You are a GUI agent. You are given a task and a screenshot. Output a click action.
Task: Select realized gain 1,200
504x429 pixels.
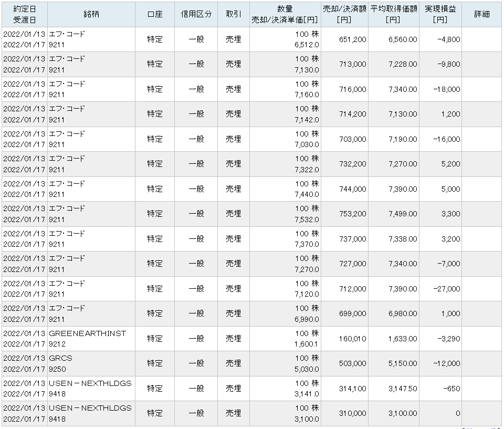pyautogui.click(x=450, y=114)
